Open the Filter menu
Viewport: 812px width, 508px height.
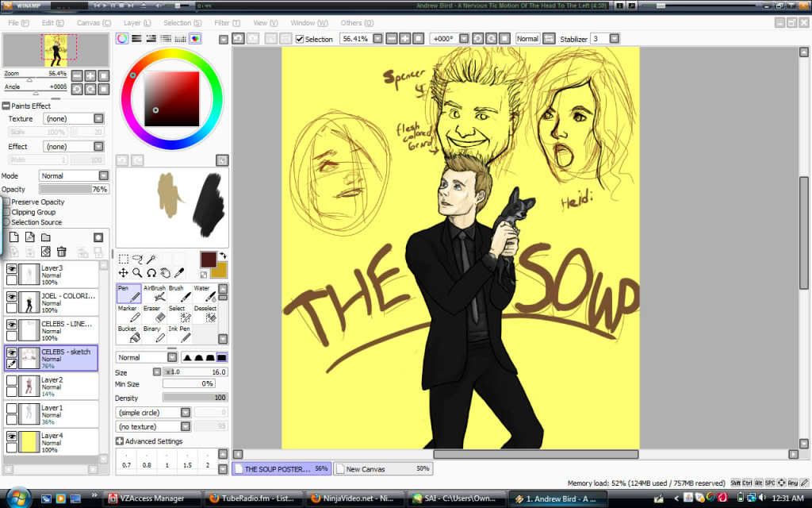(228, 23)
